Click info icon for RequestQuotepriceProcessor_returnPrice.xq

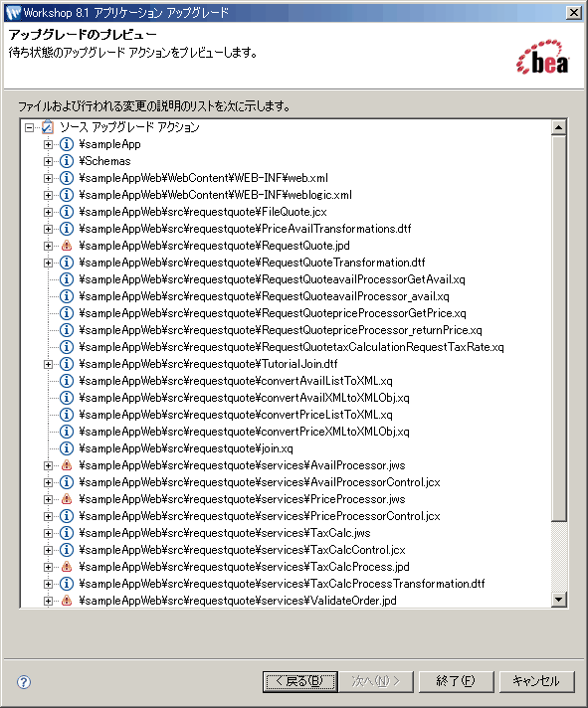click(67, 330)
